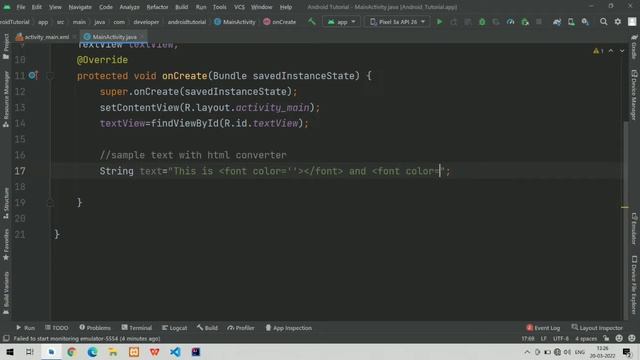
Task: Open Search Everywhere magnifier icon
Action: (603, 22)
